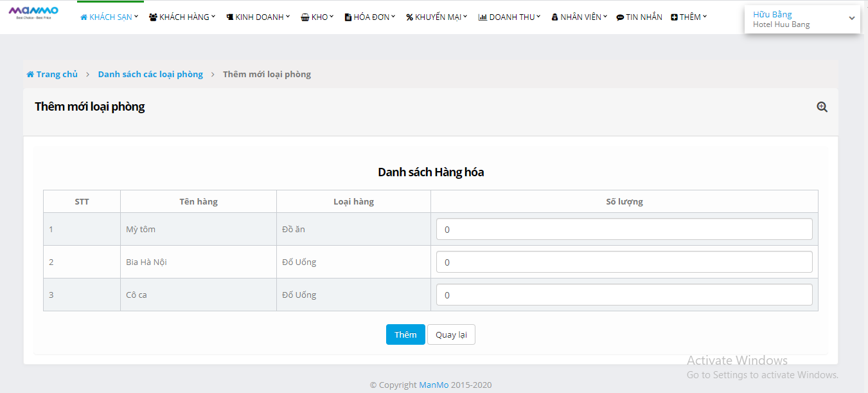Screen dimensions: 868x393
Task: Click the Hóa Đơn document icon
Action: click(348, 17)
